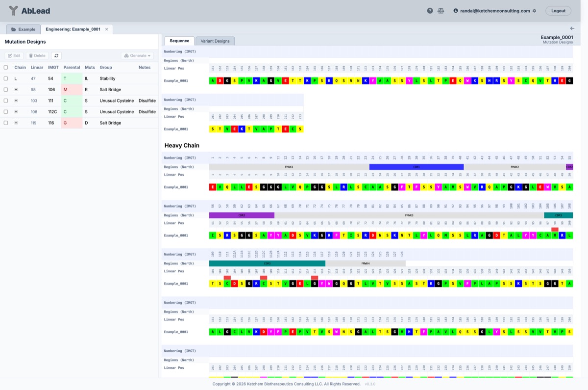Refresh the mutation designs list
This screenshot has width=588, height=390.
tap(56, 56)
